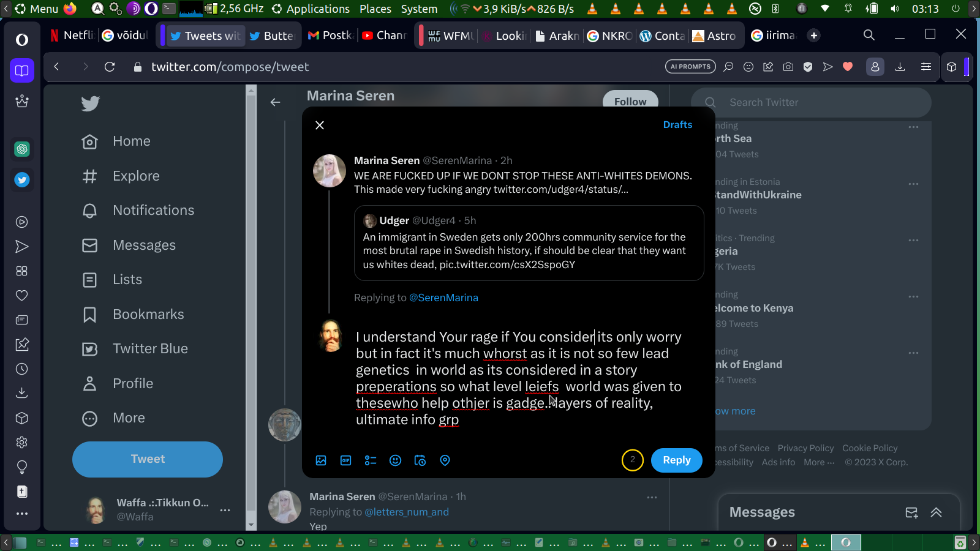Click 'Show more' under trends
980x551 pixels.
pos(735,411)
